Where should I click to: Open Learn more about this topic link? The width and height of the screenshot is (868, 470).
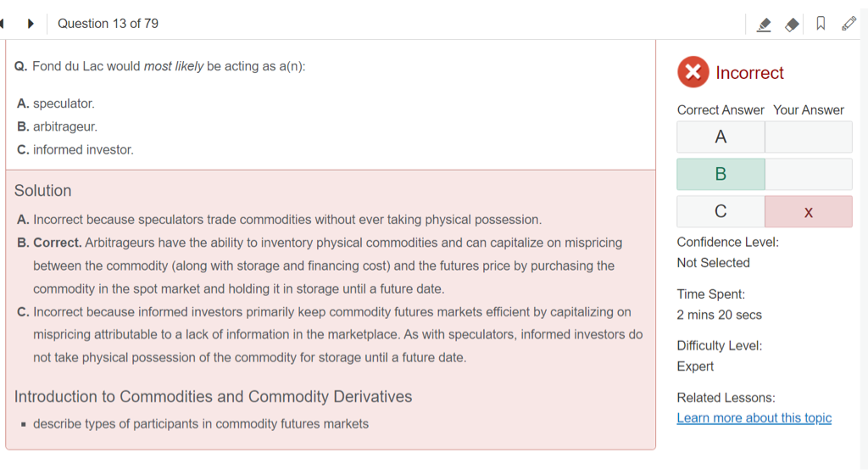coord(754,418)
